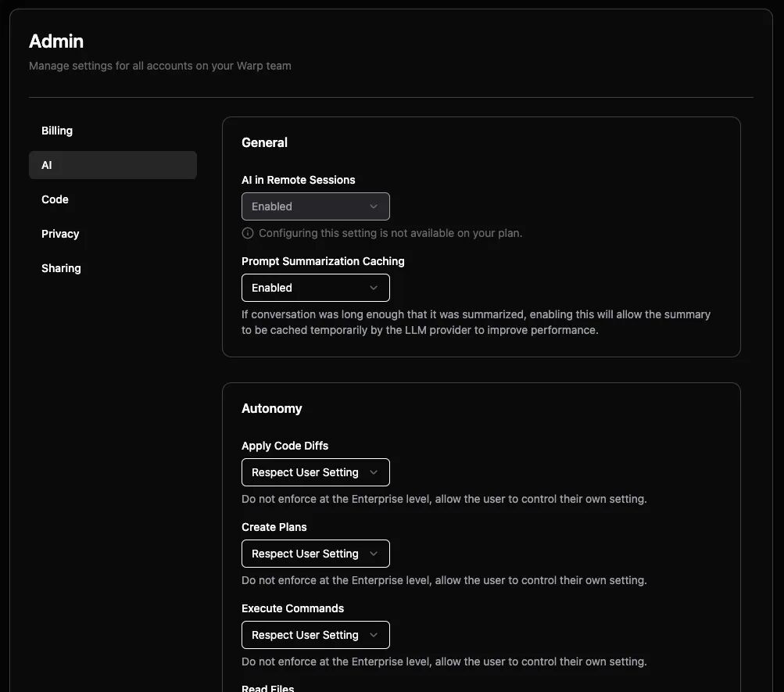Open the Create Plans dropdown

point(316,554)
